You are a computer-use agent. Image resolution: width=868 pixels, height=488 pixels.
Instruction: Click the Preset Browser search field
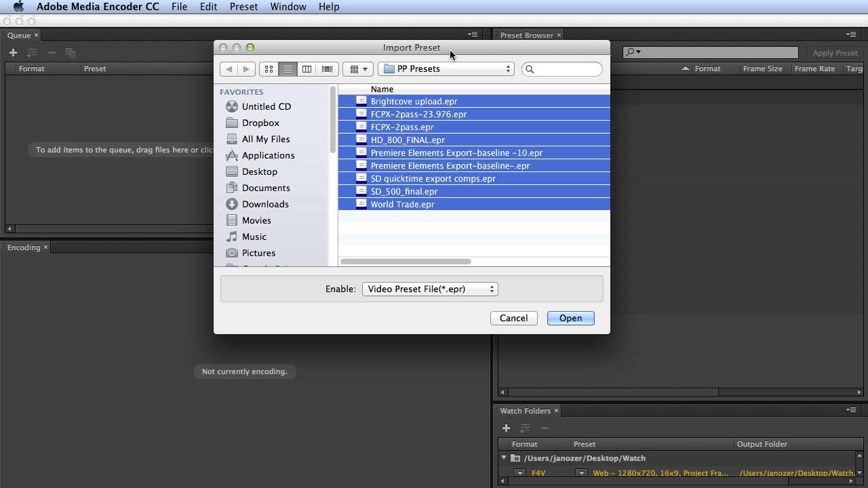710,52
